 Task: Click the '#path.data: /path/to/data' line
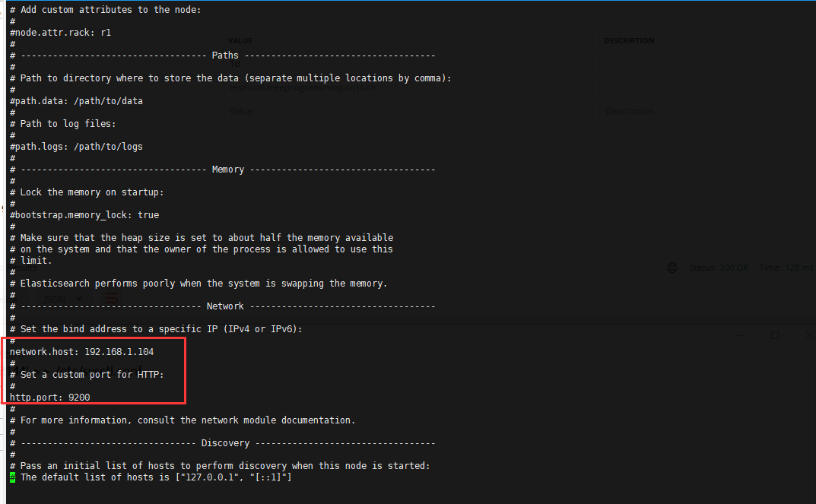76,101
